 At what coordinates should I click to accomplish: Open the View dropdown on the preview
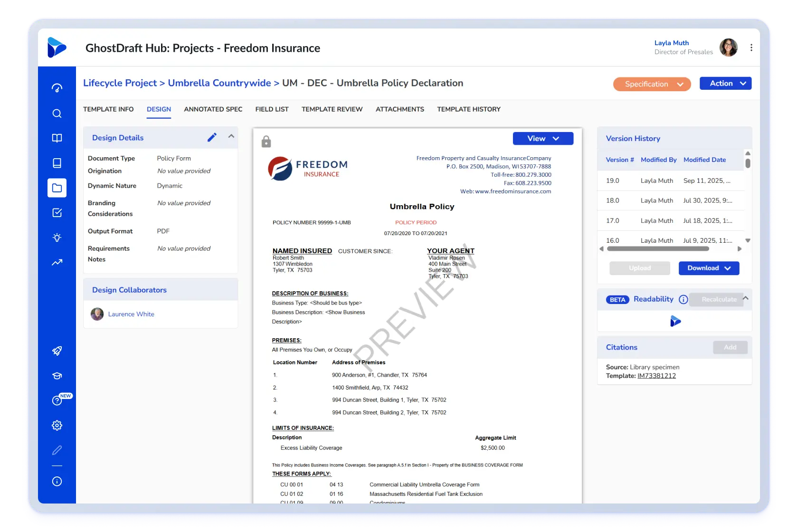coord(543,138)
